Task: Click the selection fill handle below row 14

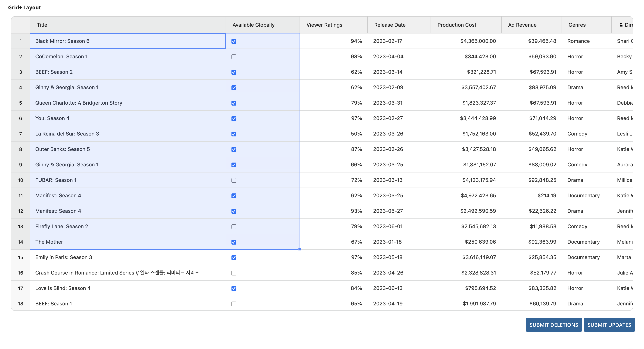Action: (x=300, y=249)
